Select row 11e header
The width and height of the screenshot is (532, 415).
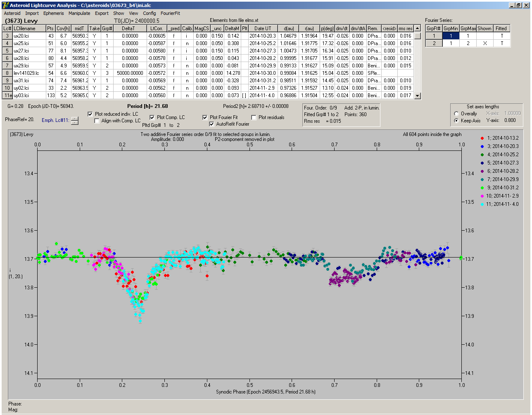click(x=7, y=95)
